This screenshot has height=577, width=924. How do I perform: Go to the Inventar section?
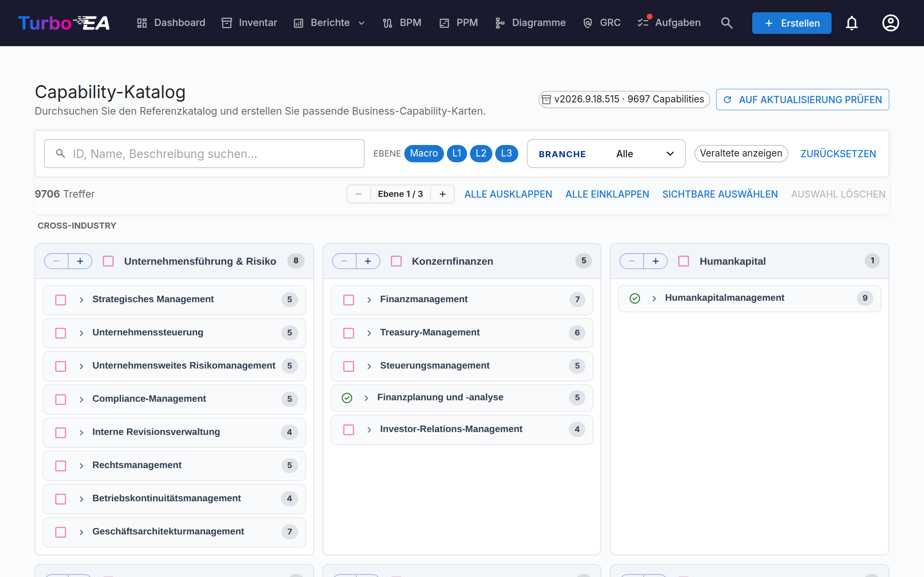249,23
